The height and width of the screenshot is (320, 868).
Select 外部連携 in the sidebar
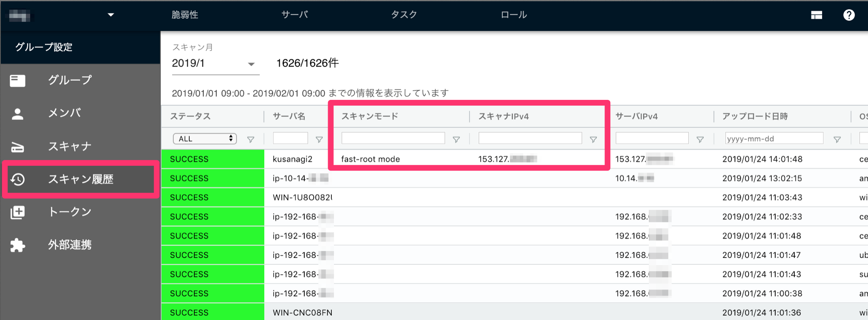pos(70,245)
